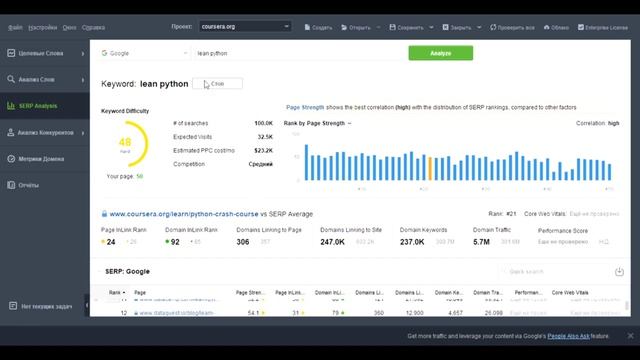
Task: Expand the arrow next to Открыть
Action: (378, 27)
